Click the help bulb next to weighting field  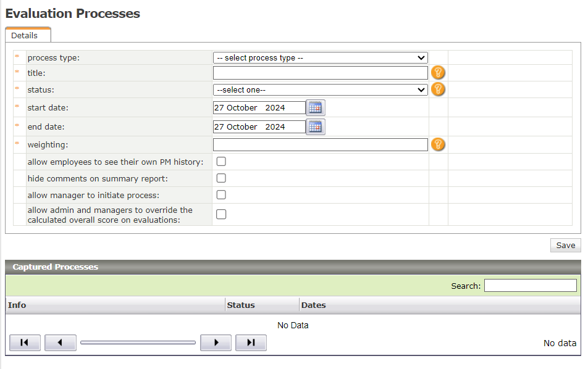coord(438,144)
